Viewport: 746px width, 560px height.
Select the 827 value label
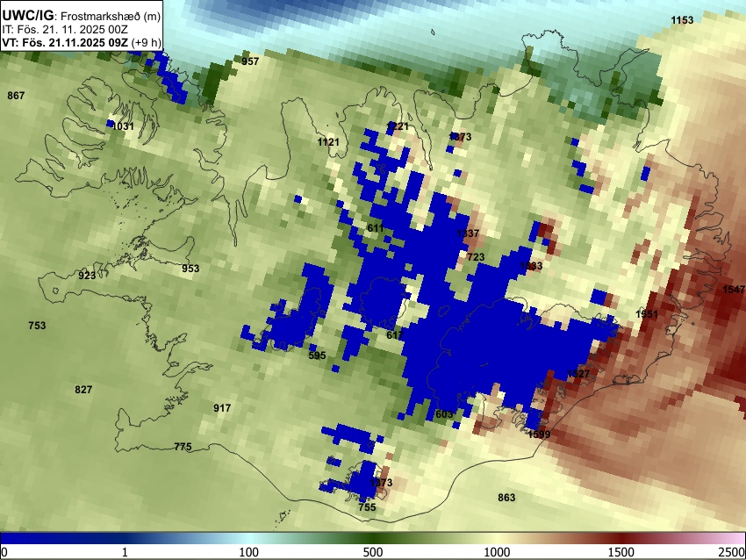tap(83, 390)
